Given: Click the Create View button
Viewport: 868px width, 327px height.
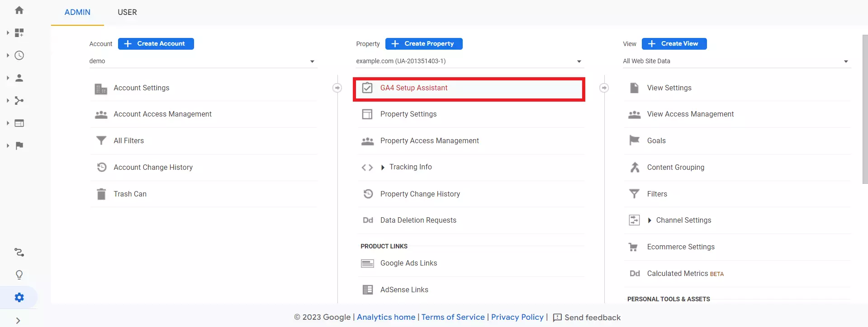Looking at the screenshot, I should [674, 44].
